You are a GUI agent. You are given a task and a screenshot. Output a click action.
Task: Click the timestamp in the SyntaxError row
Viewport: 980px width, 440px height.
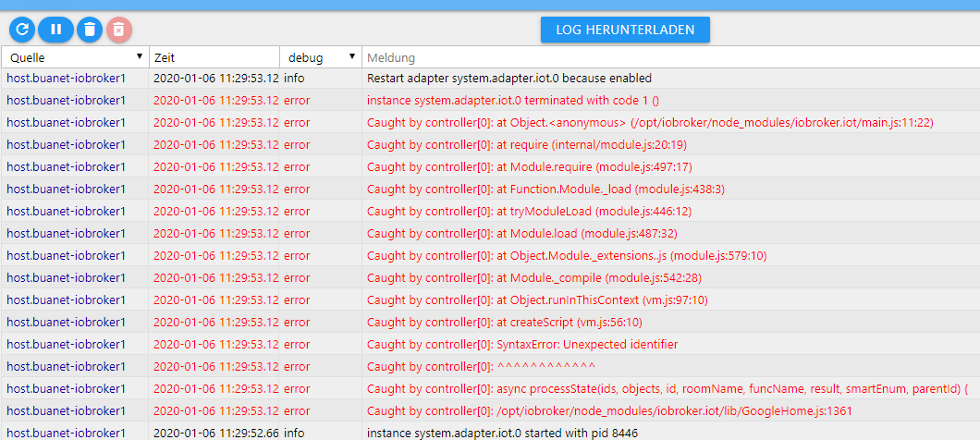click(x=214, y=345)
